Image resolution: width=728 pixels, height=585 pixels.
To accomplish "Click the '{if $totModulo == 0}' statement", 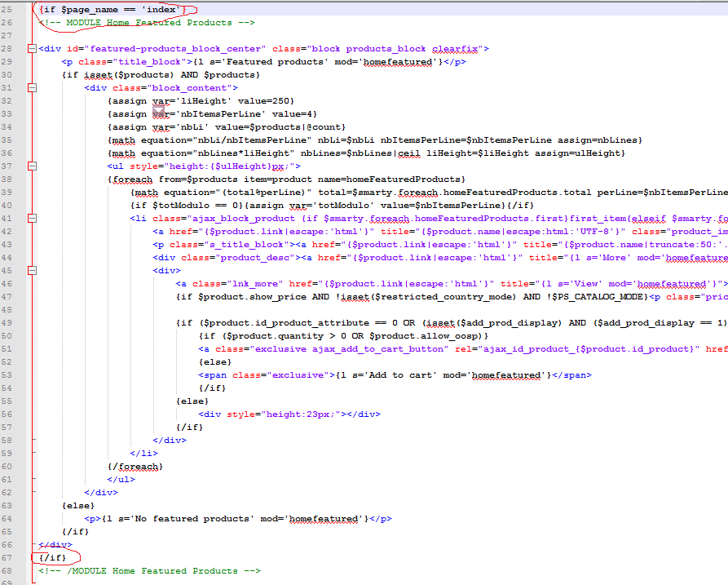I will click(x=188, y=205).
